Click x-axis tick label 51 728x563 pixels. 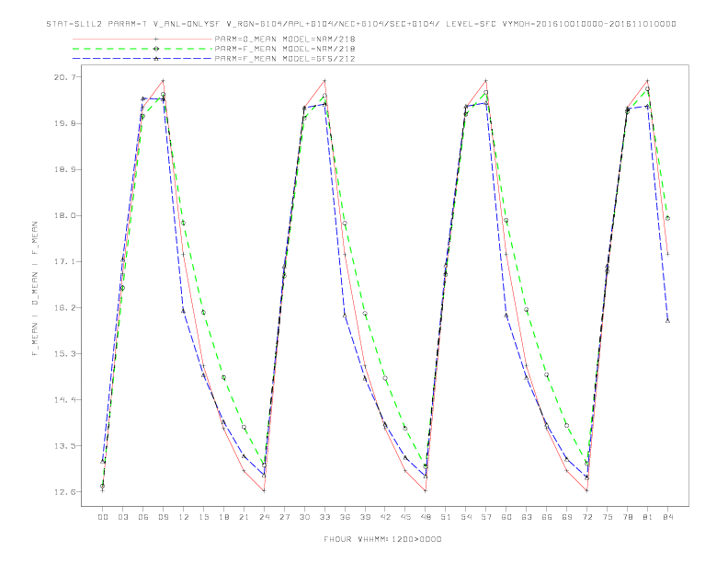(446, 517)
